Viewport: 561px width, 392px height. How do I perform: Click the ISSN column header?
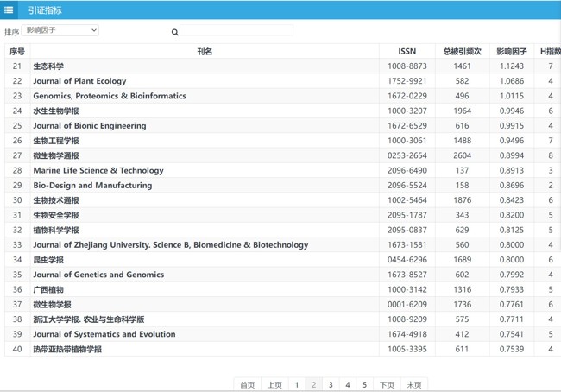407,51
